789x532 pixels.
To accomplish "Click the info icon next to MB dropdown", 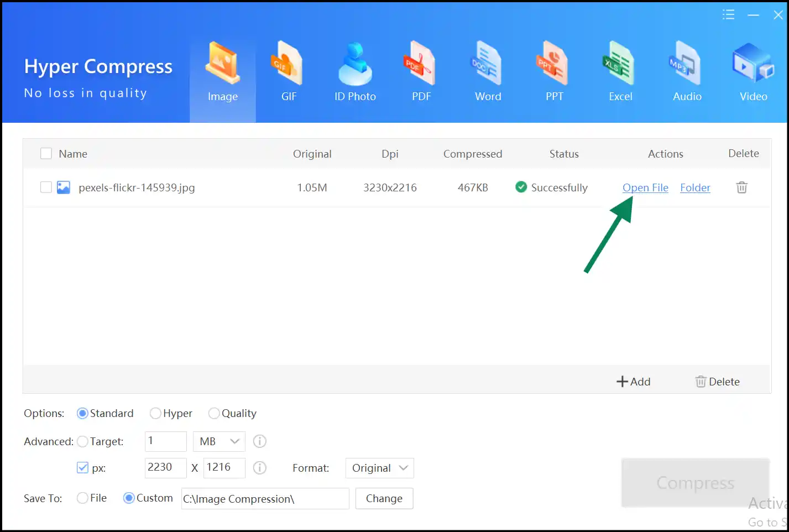I will (x=259, y=441).
